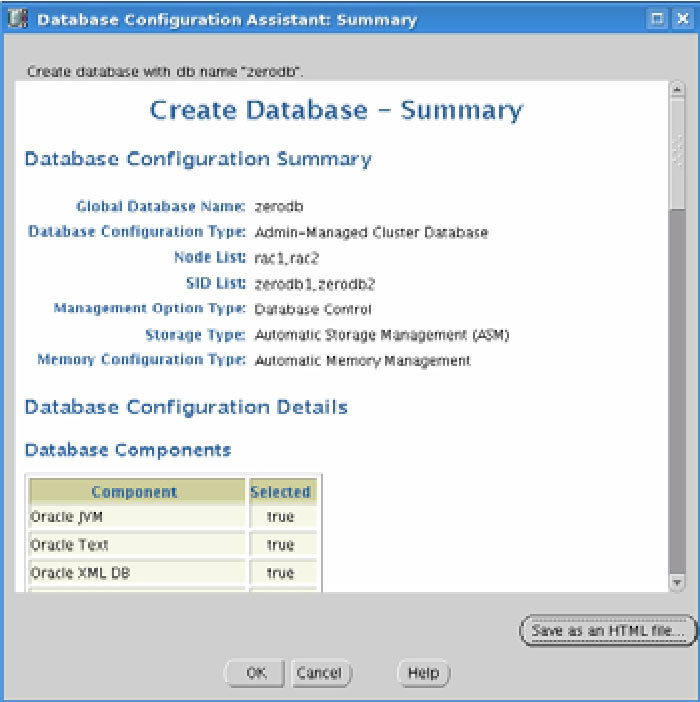700x702 pixels.
Task: Click the Selected column header
Action: tap(281, 492)
